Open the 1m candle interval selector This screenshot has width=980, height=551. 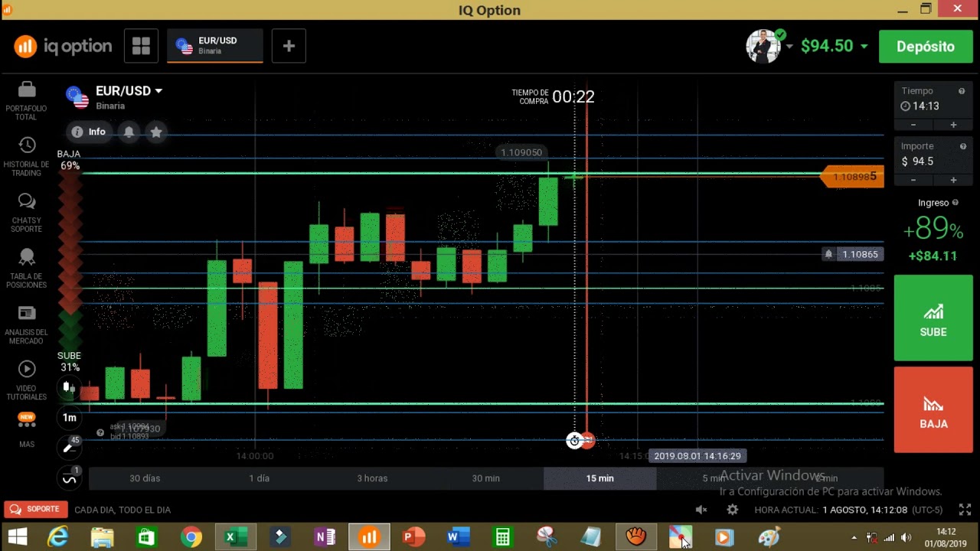[x=69, y=418]
